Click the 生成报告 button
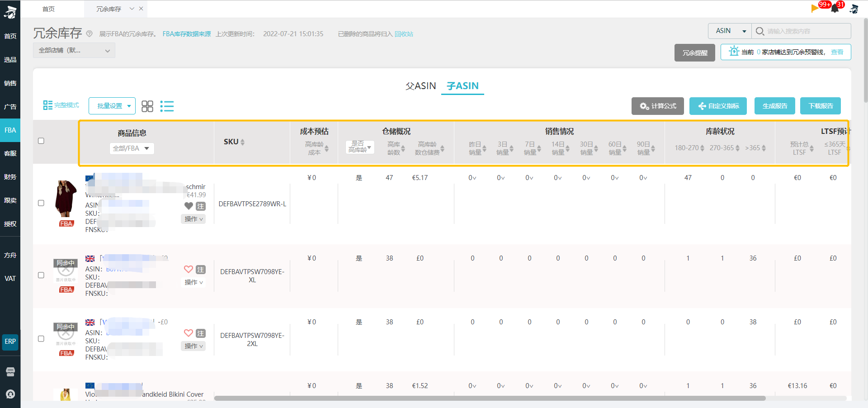The width and height of the screenshot is (868, 408). click(775, 106)
